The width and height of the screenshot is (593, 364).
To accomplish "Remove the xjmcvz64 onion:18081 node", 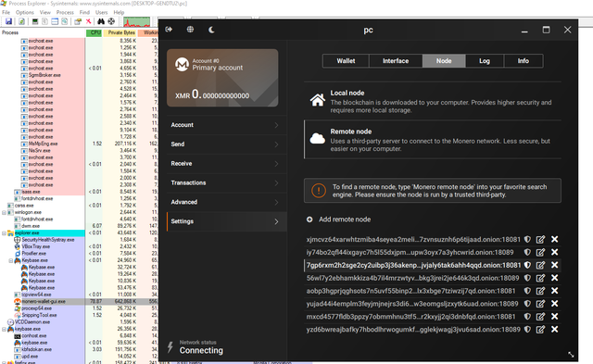I will pyautogui.click(x=554, y=239).
